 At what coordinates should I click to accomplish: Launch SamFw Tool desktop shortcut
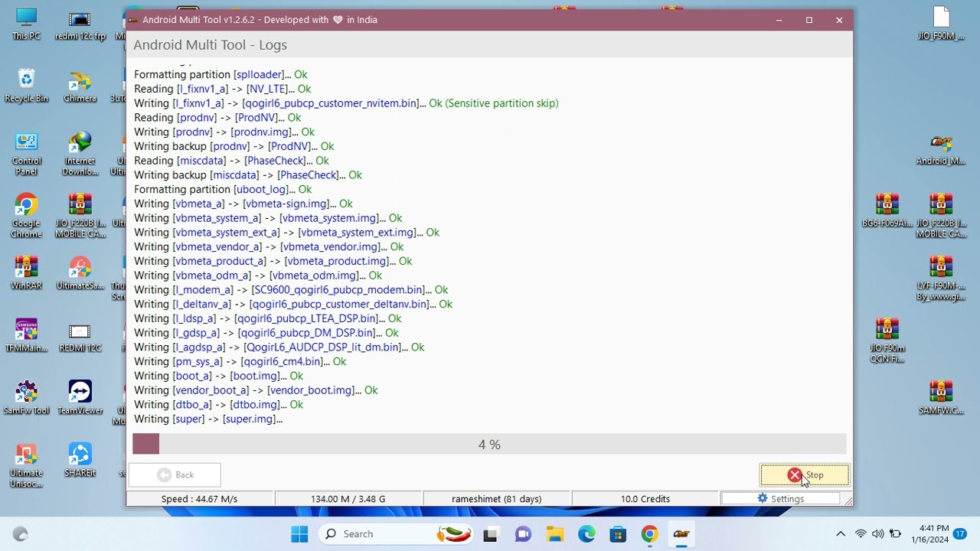27,398
